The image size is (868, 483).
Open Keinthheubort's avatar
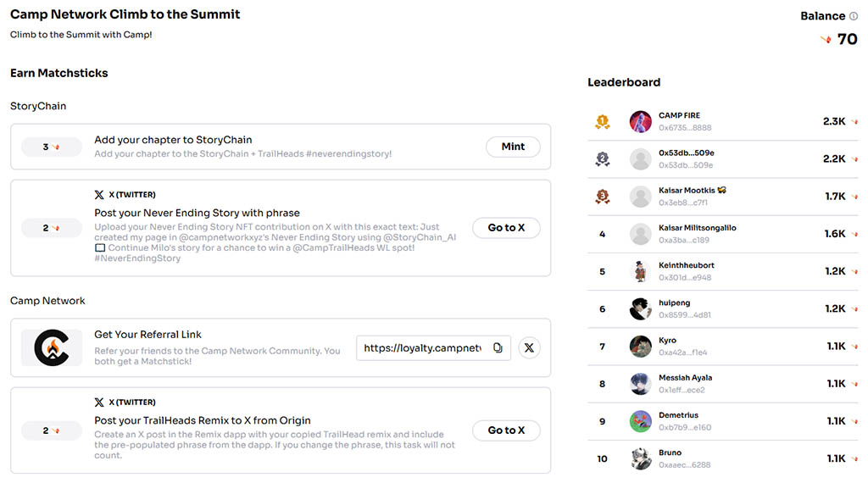641,271
